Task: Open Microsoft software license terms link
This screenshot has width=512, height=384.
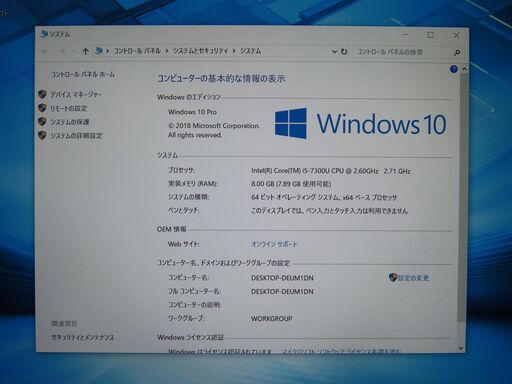Action: click(341, 351)
